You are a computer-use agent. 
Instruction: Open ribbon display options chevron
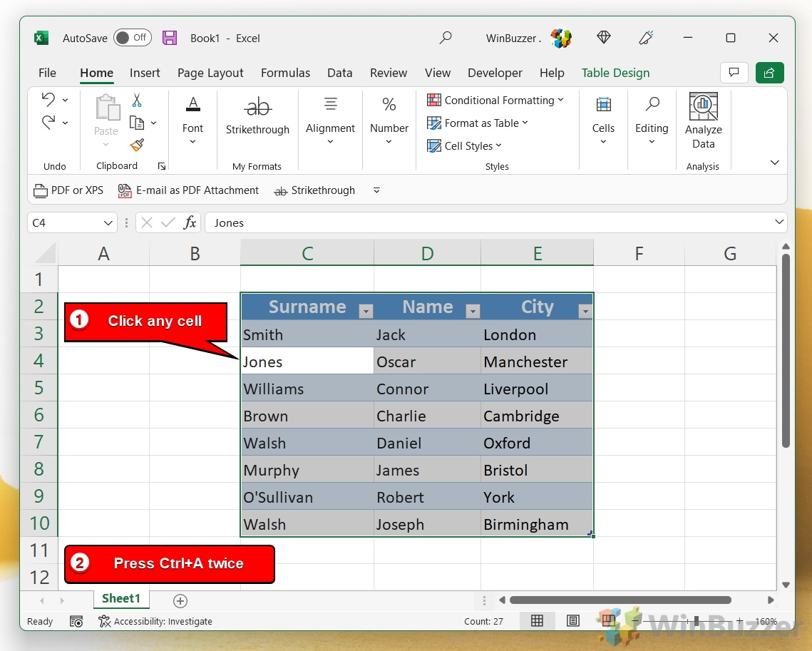tap(775, 163)
